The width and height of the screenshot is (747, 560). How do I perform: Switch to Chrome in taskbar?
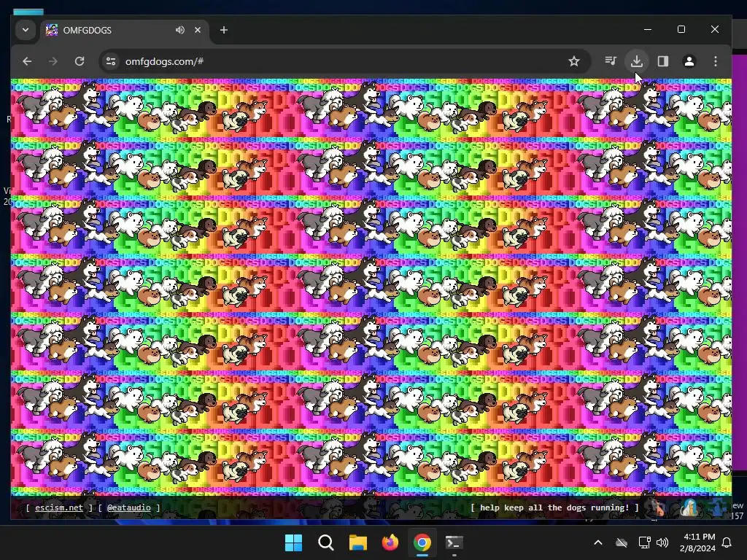click(x=422, y=542)
